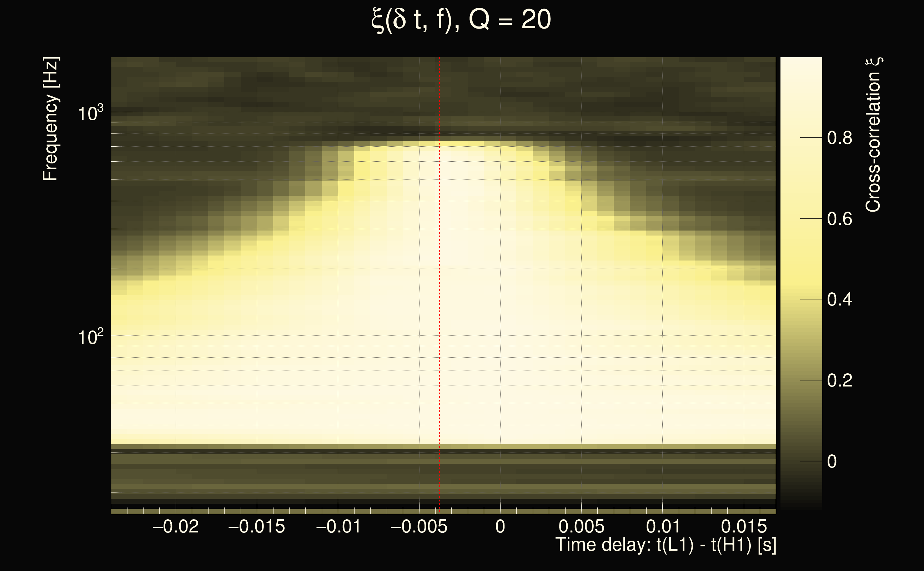Screen dimensions: 924x571
Task: Click the Cross-correlation ξ colorbar label
Action: point(873,135)
